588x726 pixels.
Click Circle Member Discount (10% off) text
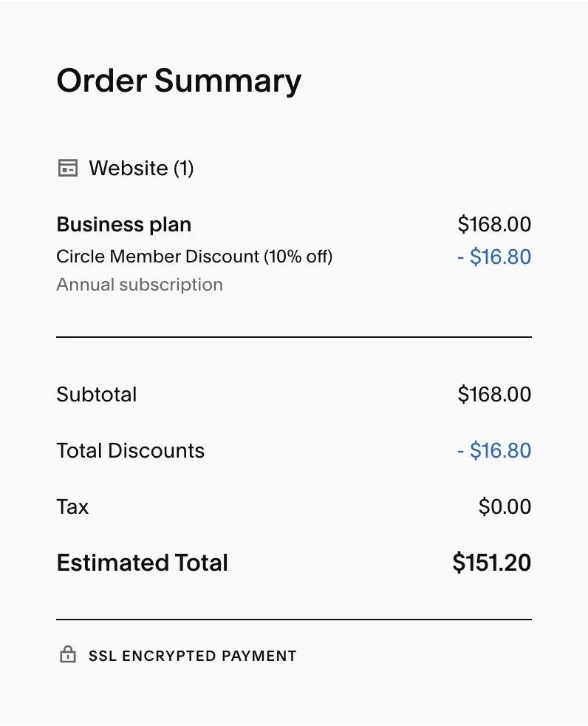point(194,257)
